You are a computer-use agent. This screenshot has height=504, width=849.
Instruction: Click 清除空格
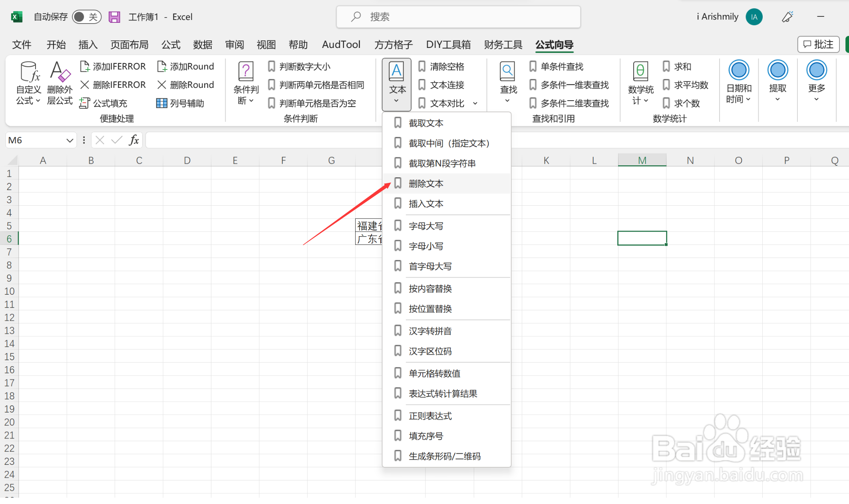[x=441, y=66]
